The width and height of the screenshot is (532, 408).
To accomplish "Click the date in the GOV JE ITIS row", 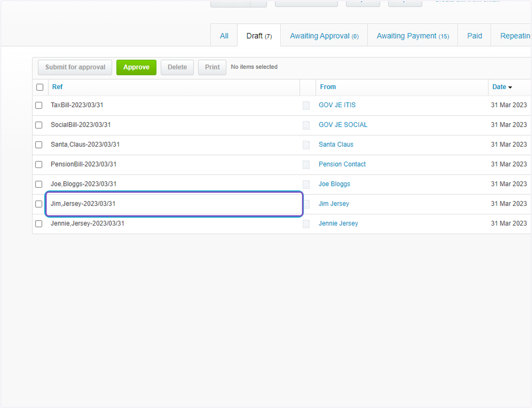I will click(509, 105).
